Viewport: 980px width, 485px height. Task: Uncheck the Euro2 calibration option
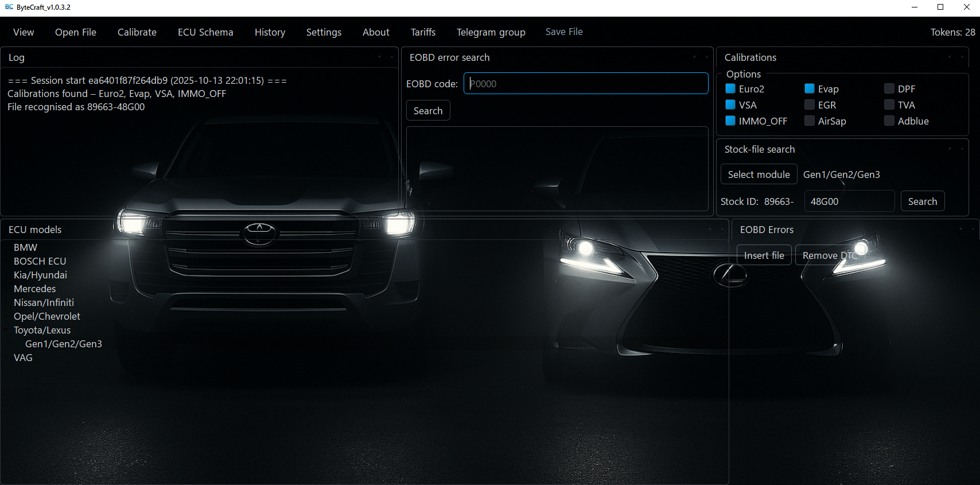coord(730,88)
